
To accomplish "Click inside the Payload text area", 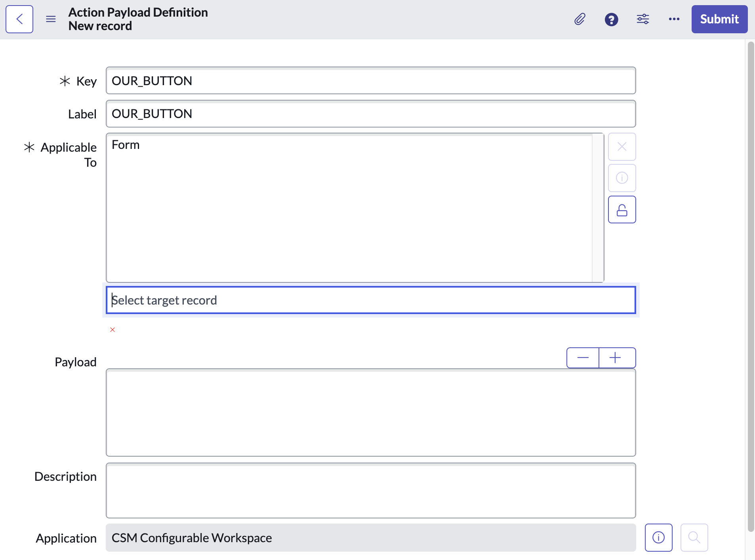I will click(370, 413).
